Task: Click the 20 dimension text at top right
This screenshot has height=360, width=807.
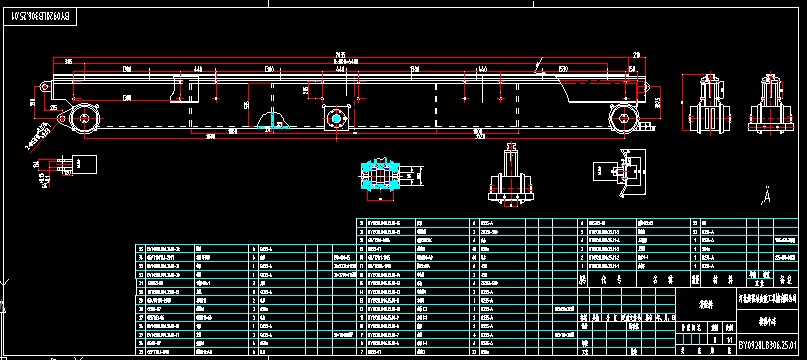Action: pos(637,55)
